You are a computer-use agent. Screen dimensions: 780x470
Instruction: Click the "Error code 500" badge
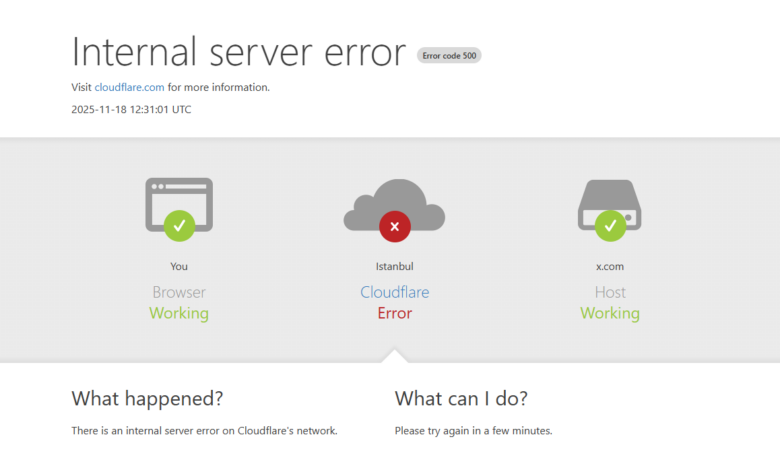(449, 56)
